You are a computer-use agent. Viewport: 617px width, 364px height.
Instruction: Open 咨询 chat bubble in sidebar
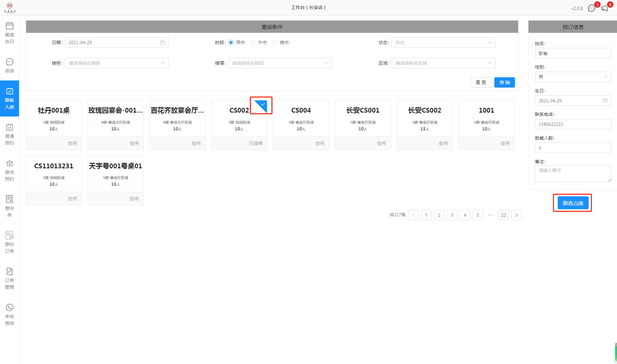[x=9, y=66]
